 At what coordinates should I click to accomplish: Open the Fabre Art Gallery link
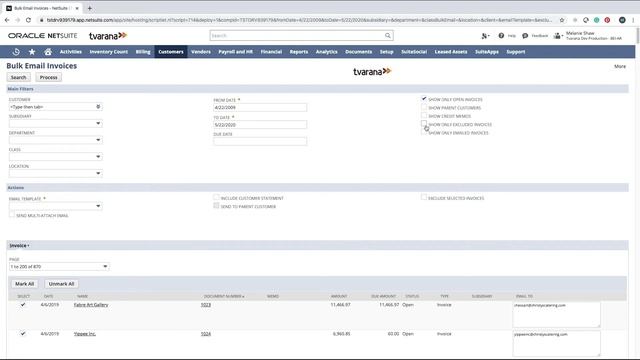(91, 304)
